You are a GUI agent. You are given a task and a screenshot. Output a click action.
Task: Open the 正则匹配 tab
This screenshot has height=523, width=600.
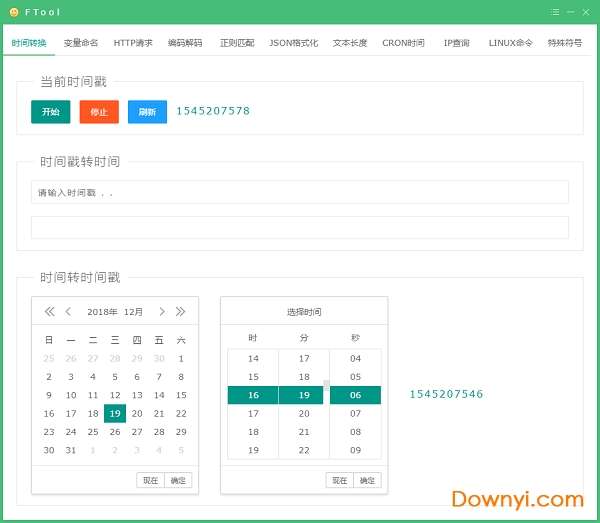click(237, 43)
